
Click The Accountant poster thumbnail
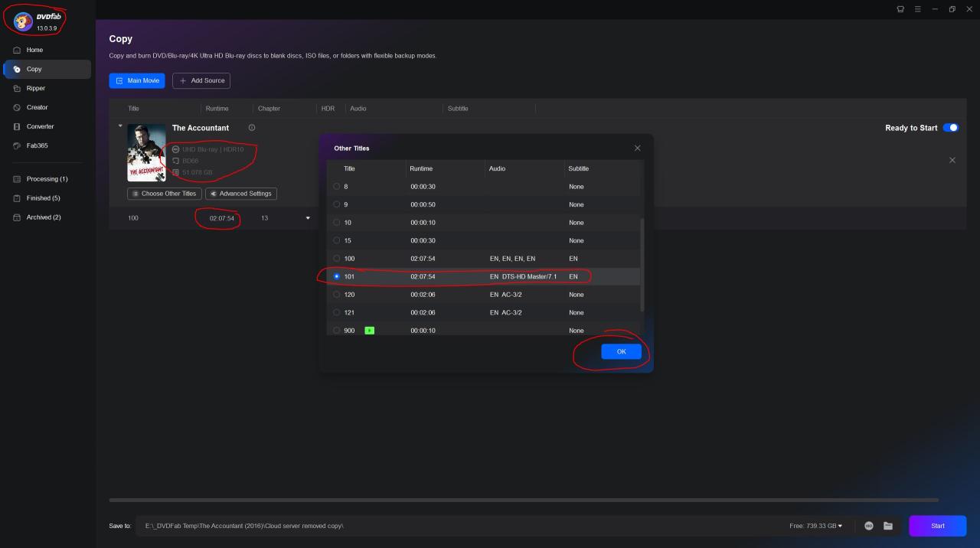coord(146,152)
